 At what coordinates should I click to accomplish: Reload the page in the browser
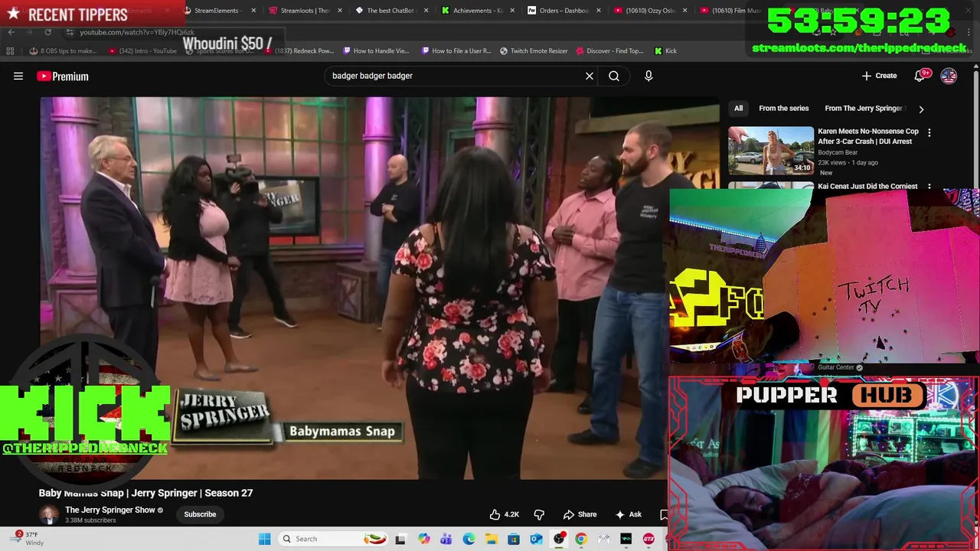(47, 32)
